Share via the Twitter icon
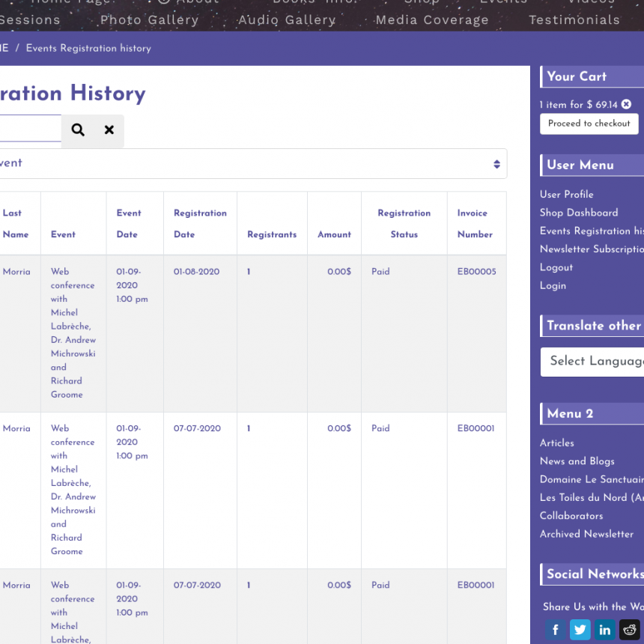Image resolution: width=644 pixels, height=644 pixels. (x=580, y=630)
